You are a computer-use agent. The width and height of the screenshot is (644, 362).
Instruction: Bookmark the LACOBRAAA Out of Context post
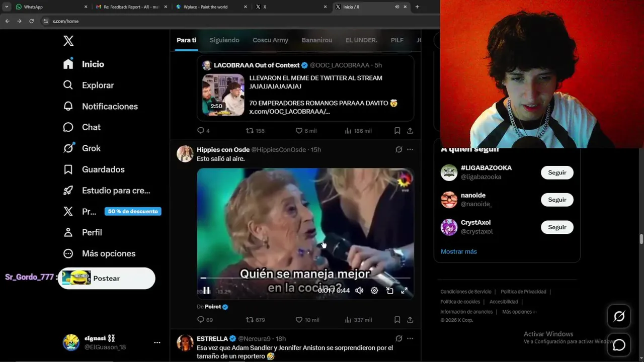click(x=397, y=131)
